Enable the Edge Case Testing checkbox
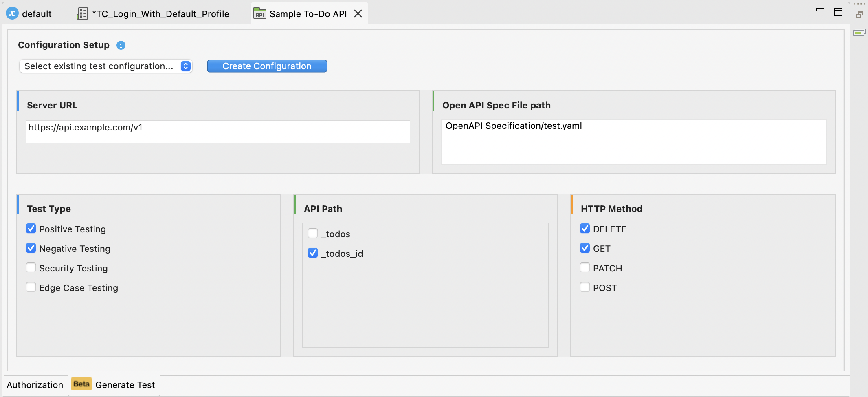 click(31, 287)
